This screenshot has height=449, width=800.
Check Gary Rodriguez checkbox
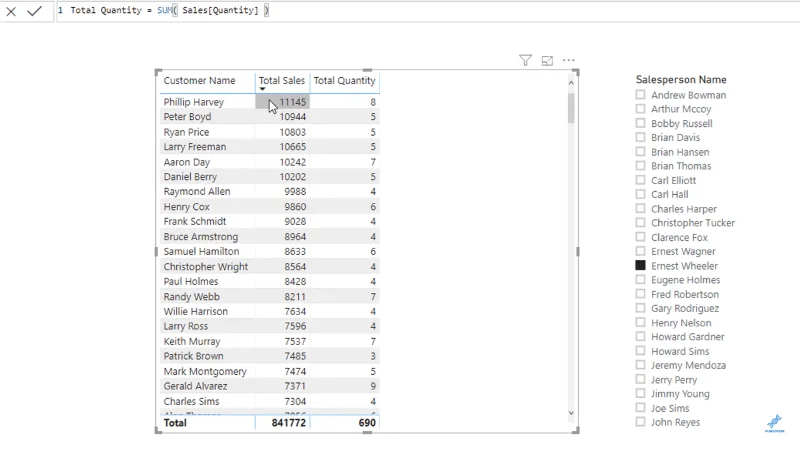coord(640,308)
